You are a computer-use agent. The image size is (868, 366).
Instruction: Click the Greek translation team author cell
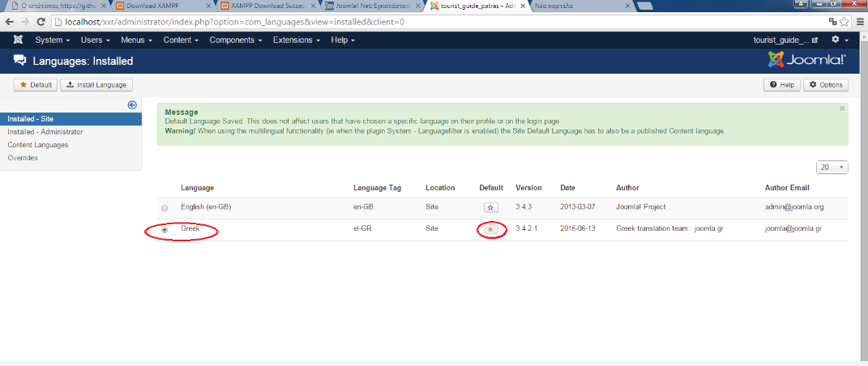point(669,228)
